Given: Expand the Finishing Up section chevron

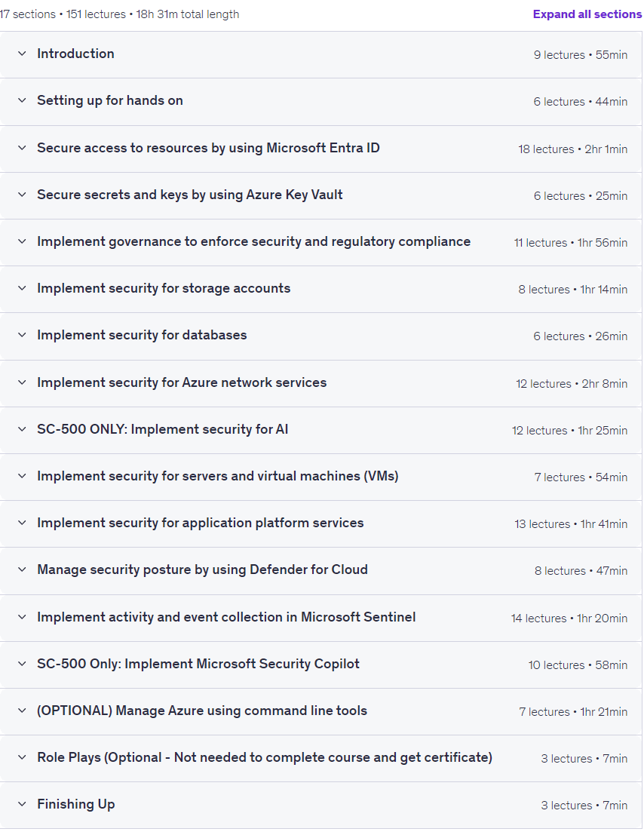Looking at the screenshot, I should tap(22, 804).
